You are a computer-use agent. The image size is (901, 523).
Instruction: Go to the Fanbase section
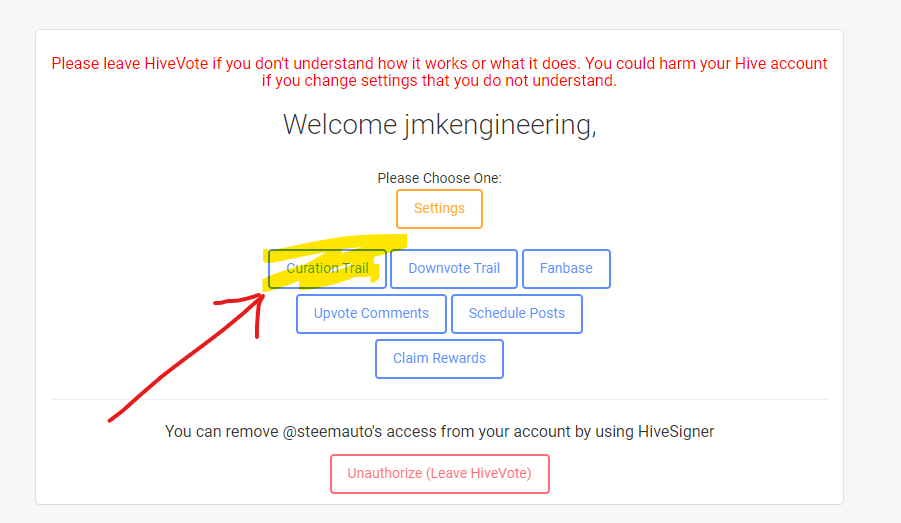pos(566,268)
